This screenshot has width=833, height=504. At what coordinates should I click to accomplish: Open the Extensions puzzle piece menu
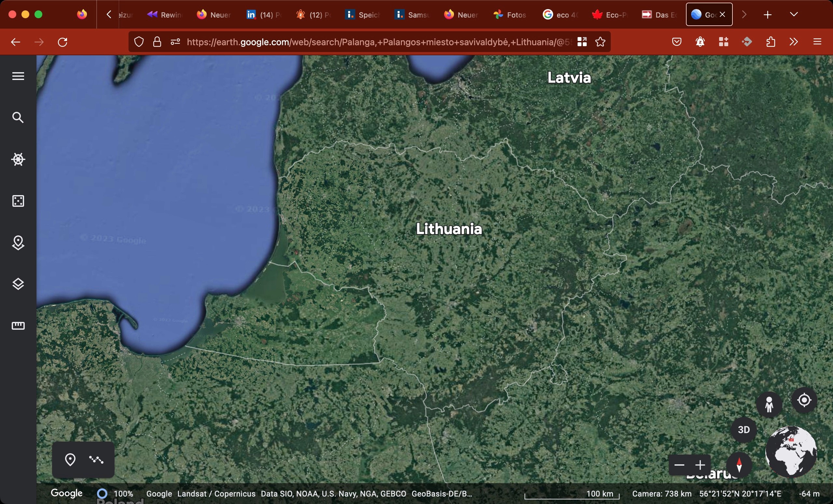click(x=771, y=42)
